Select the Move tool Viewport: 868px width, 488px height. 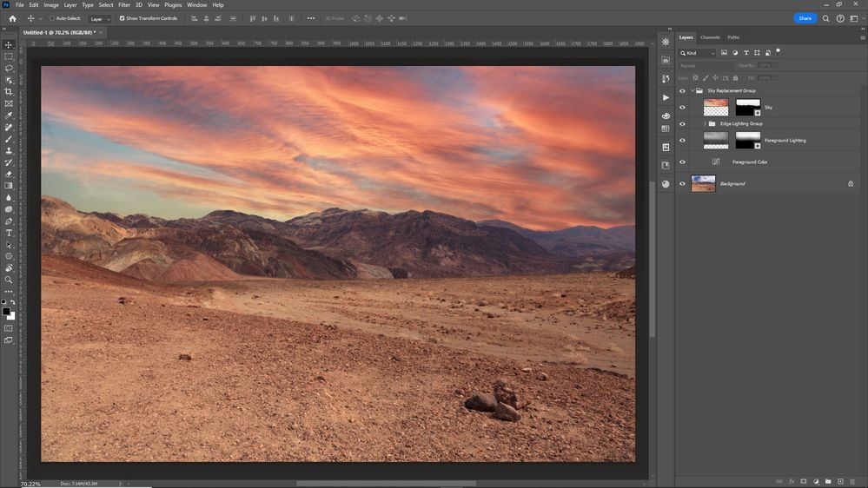pyautogui.click(x=9, y=45)
